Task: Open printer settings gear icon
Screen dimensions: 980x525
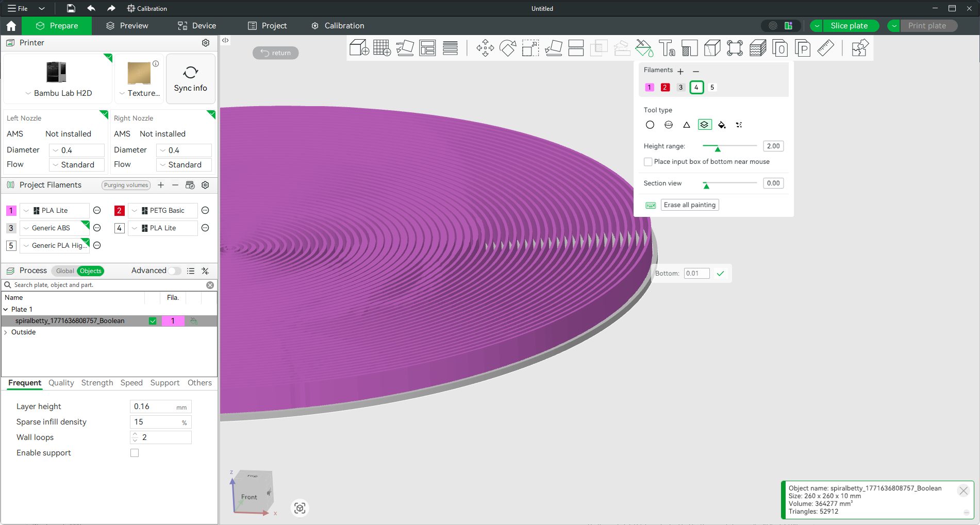Action: (x=206, y=43)
